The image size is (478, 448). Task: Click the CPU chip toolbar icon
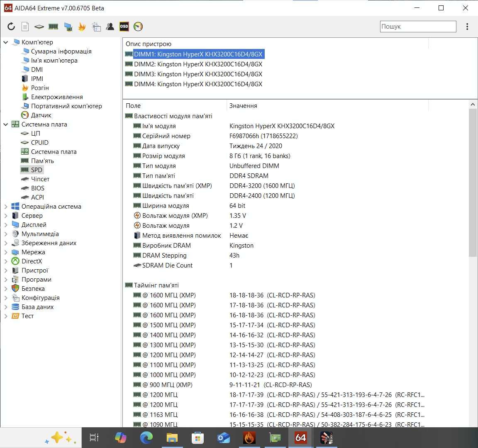(x=39, y=27)
